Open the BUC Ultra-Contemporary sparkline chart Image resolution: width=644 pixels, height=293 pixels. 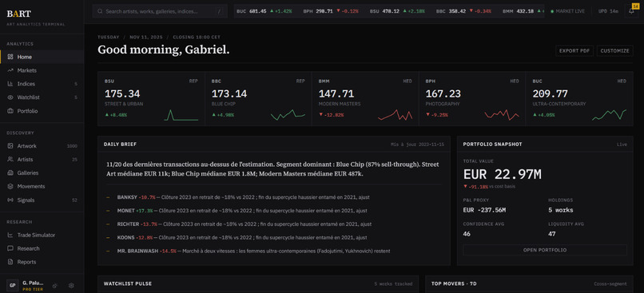[x=609, y=114]
